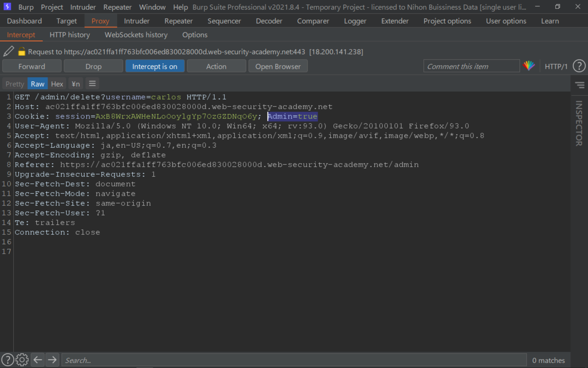Open the Project menu

tap(52, 7)
